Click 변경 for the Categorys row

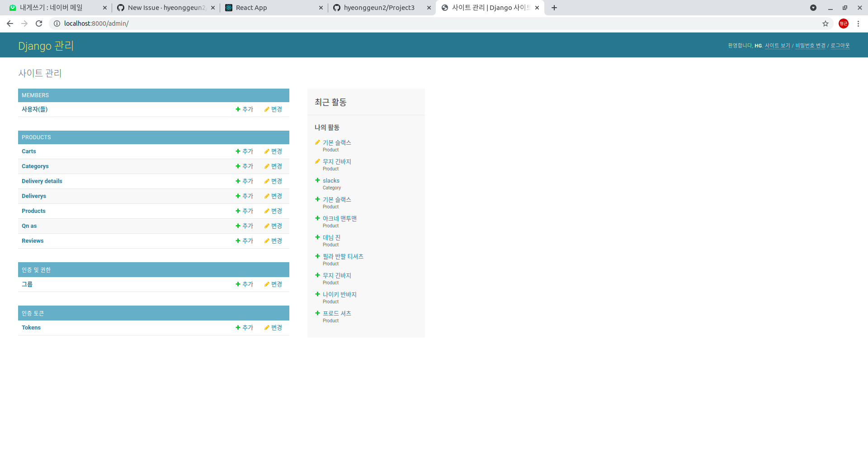point(274,166)
